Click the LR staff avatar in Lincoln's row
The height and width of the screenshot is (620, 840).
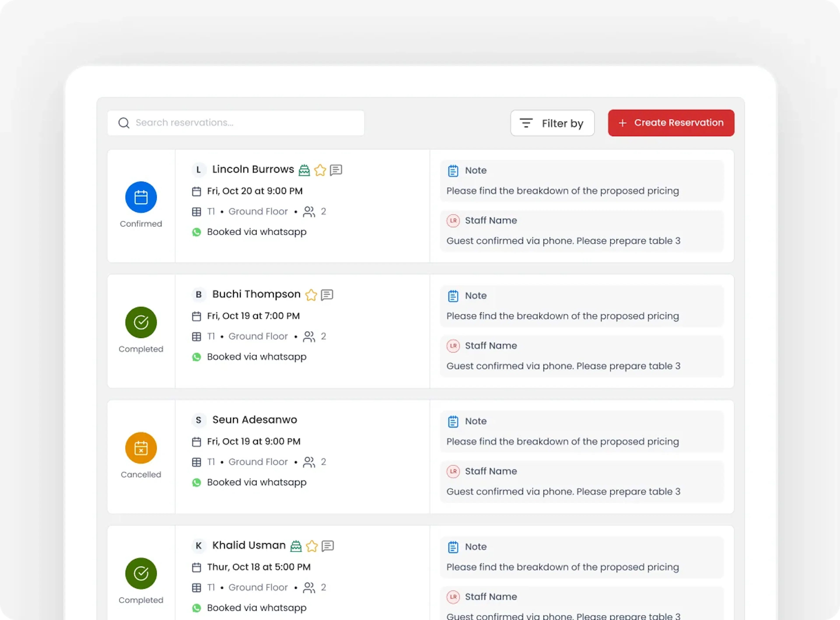pos(453,221)
